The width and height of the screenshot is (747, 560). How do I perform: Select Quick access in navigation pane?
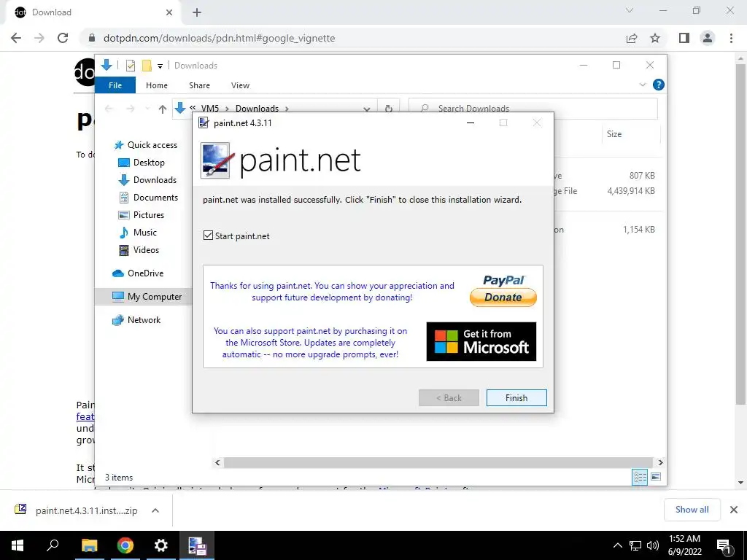pyautogui.click(x=146, y=145)
